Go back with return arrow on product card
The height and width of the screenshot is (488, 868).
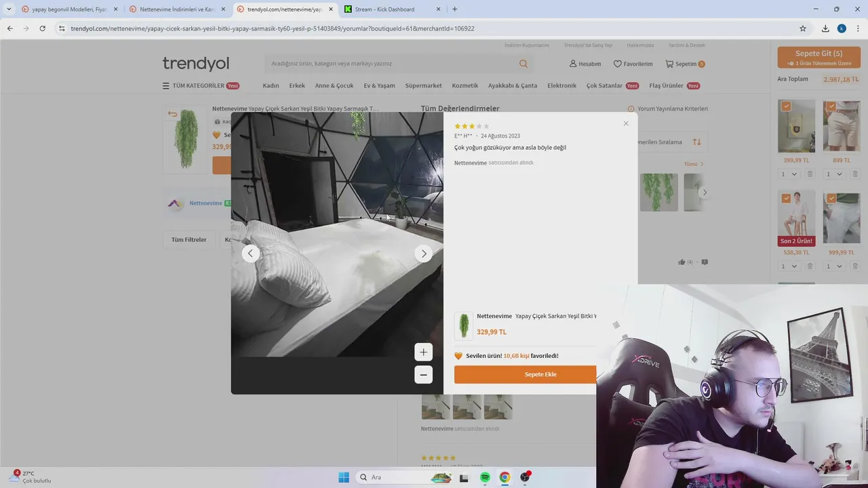(x=172, y=114)
